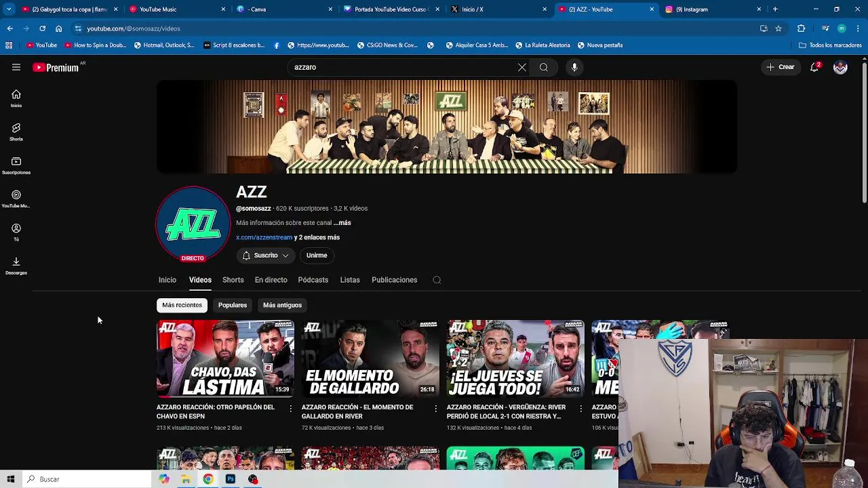Play the Chavo, das lástima video thumbnail
Screen dimensions: 868x488
pos(225,359)
